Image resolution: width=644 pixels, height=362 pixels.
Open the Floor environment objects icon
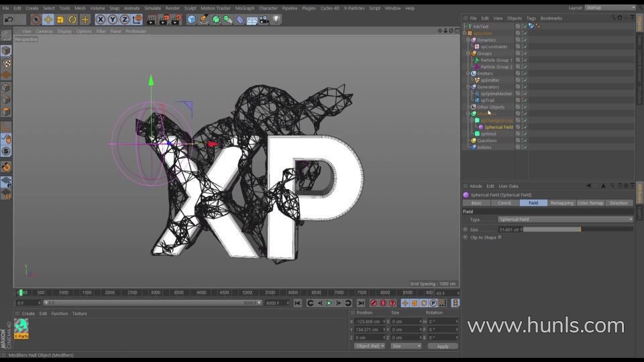[252, 19]
